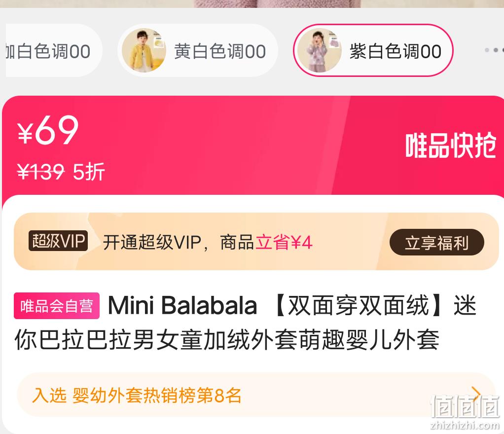Expand the hot-sales ranking chevron arrow

476,395
